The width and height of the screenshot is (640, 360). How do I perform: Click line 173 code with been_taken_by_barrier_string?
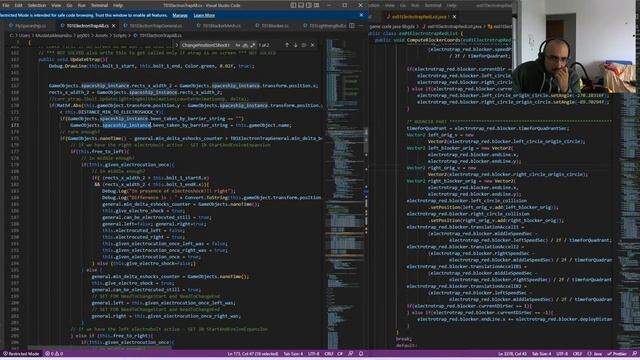coord(180,125)
